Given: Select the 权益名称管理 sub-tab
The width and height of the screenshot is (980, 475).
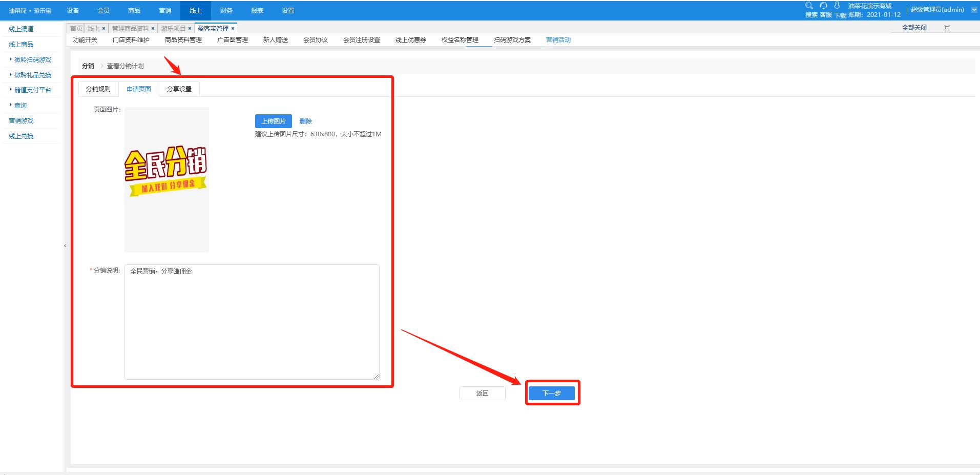Looking at the screenshot, I should point(460,40).
